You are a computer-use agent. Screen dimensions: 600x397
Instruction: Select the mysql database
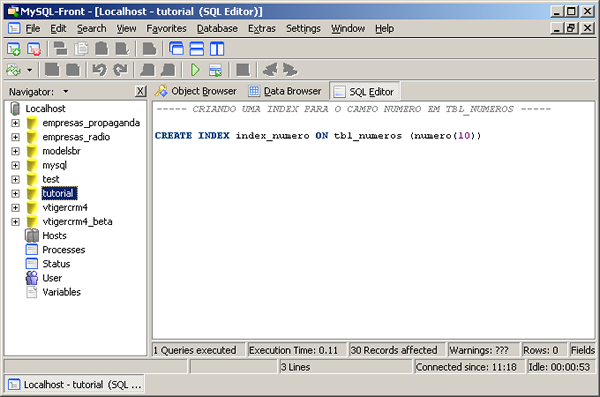(54, 165)
